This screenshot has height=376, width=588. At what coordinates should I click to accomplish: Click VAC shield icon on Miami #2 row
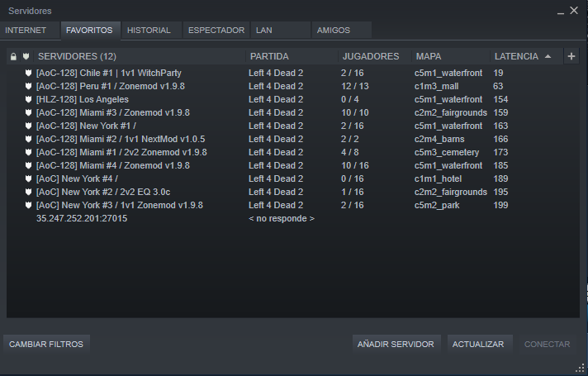pyautogui.click(x=28, y=139)
